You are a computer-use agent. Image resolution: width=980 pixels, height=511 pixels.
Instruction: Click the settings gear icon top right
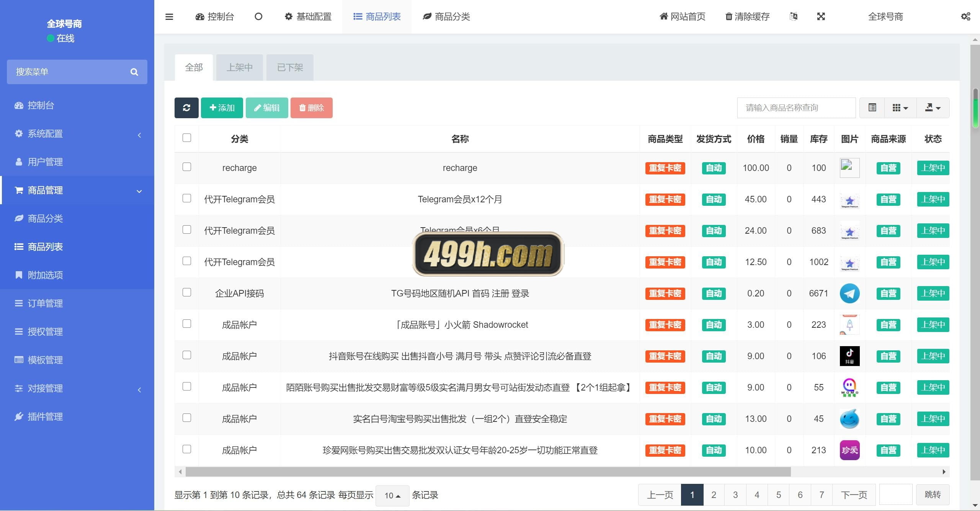coord(965,17)
